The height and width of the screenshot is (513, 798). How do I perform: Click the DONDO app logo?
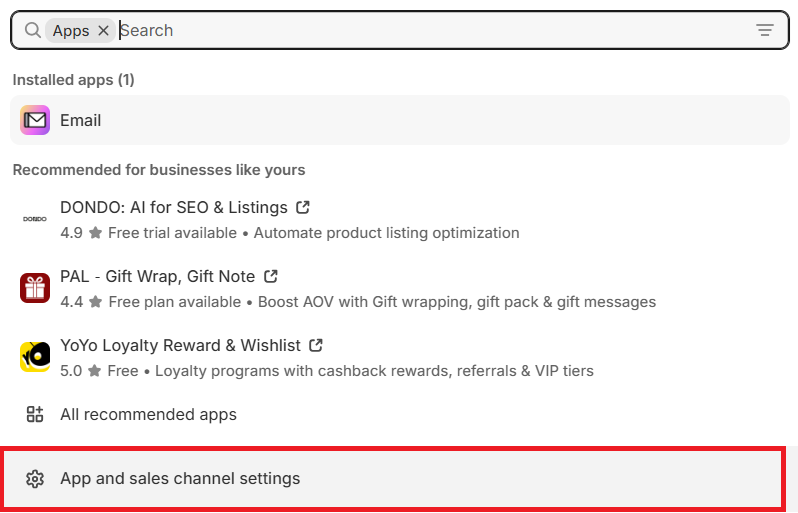[x=35, y=219]
